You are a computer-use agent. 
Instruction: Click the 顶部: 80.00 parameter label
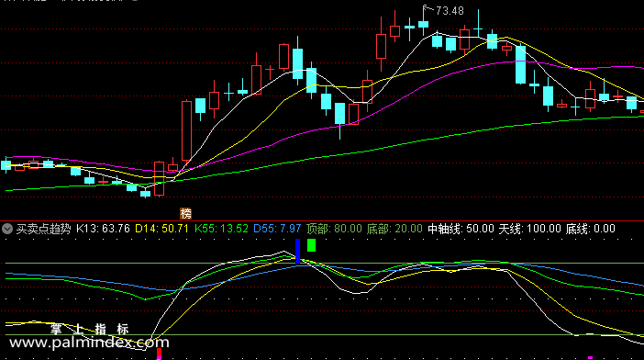334,229
